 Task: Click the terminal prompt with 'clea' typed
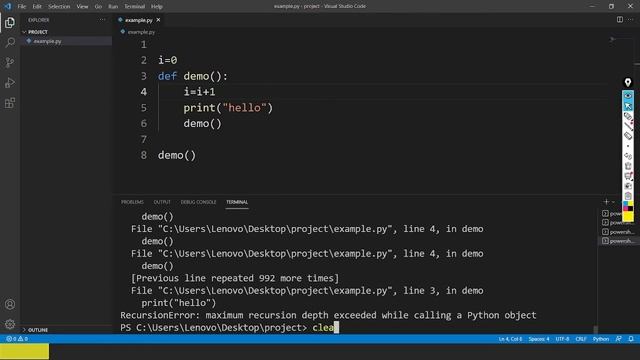(x=229, y=327)
